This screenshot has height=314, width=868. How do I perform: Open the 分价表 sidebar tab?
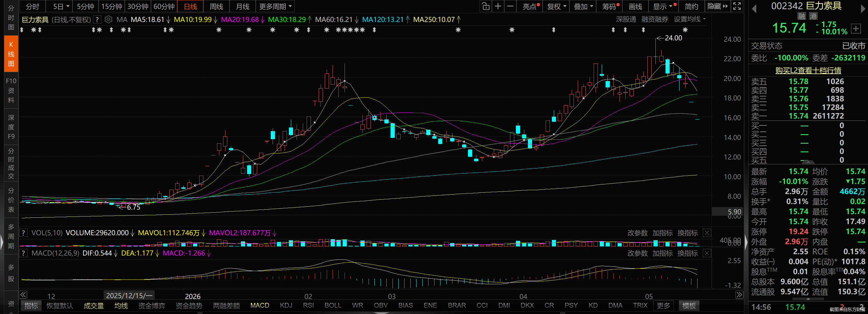tap(11, 200)
